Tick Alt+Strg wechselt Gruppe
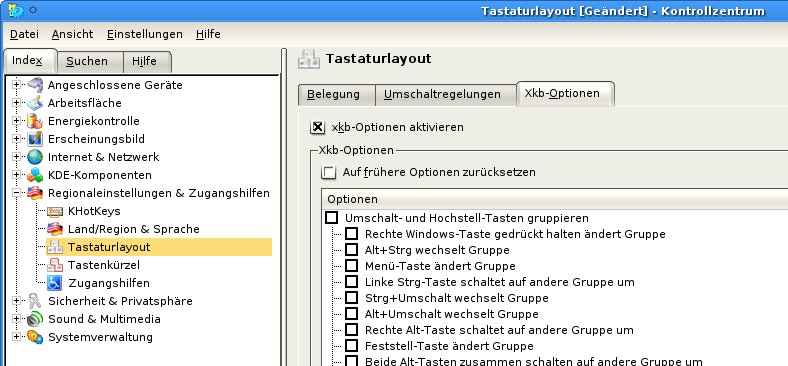 pyautogui.click(x=352, y=250)
